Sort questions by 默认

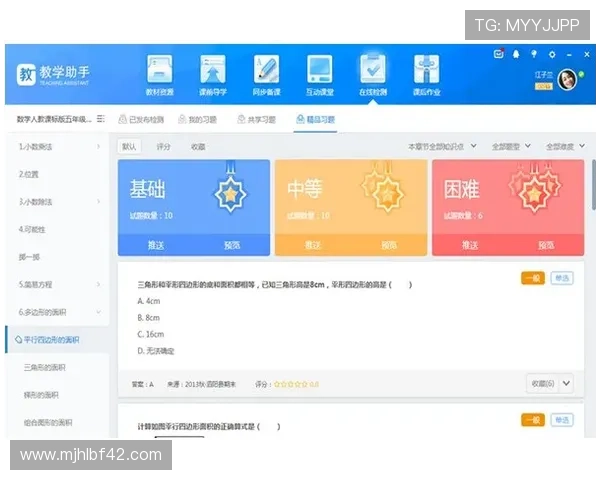[x=129, y=147]
